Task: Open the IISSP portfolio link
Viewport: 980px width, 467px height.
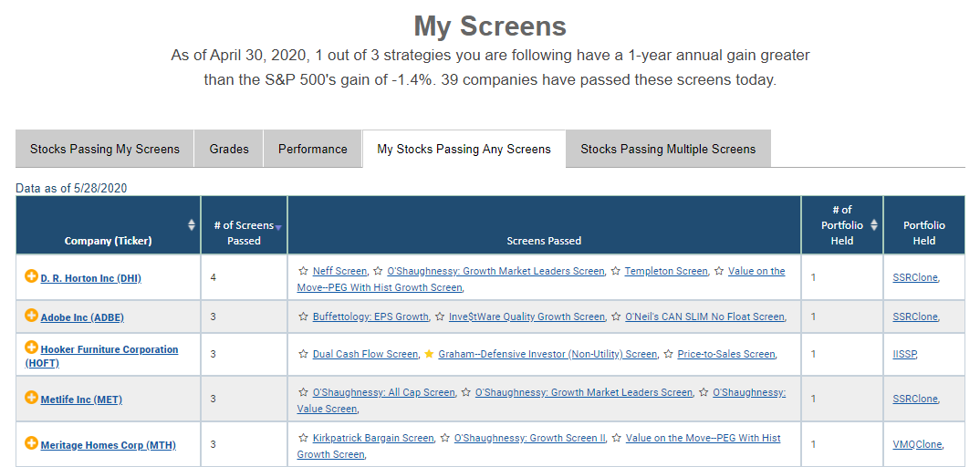Action: [904, 354]
